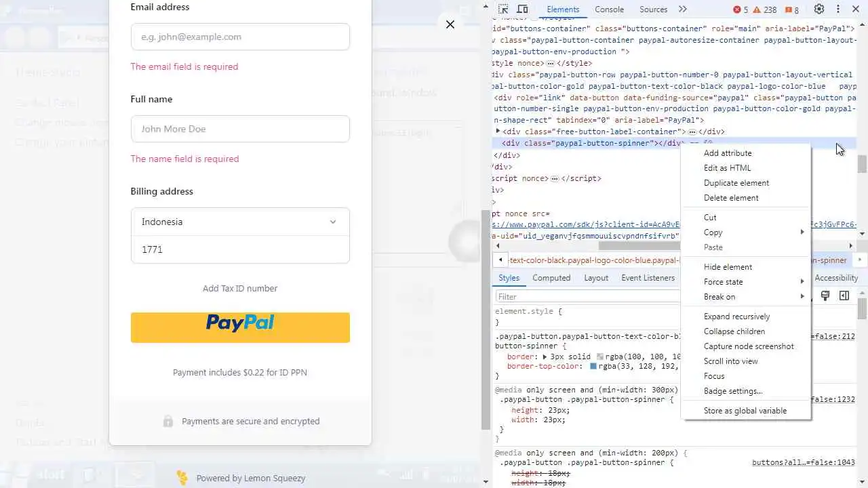The width and height of the screenshot is (868, 488).
Task: Choose Expand recursively
Action: (746, 317)
